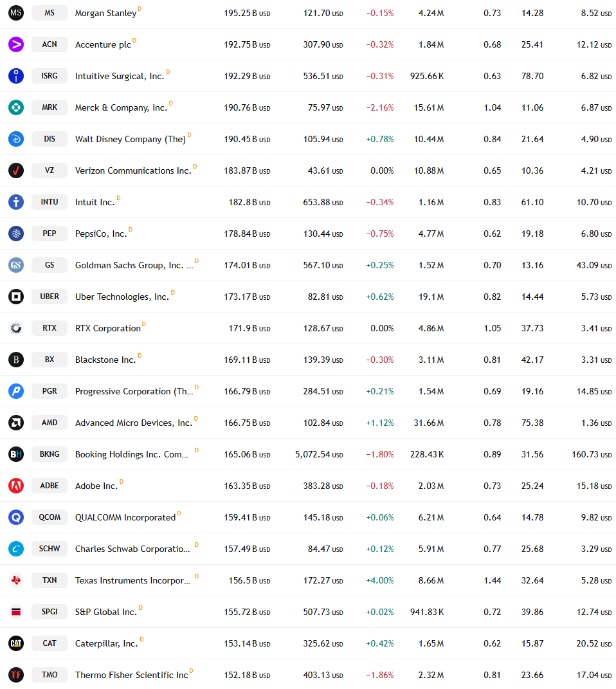Click the delayed-data D marker beside Adobe Inc.
616x689 pixels.
tap(121, 482)
